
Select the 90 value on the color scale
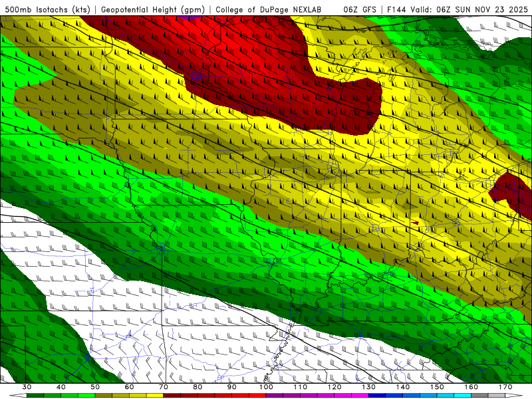pos(231,387)
